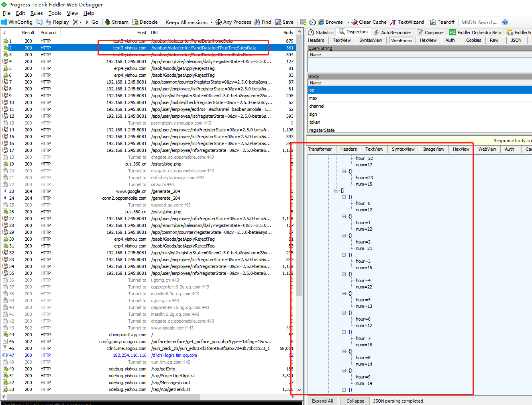The height and width of the screenshot is (405, 532).
Task: Click Clear Cache in the toolbar
Action: 369,22
